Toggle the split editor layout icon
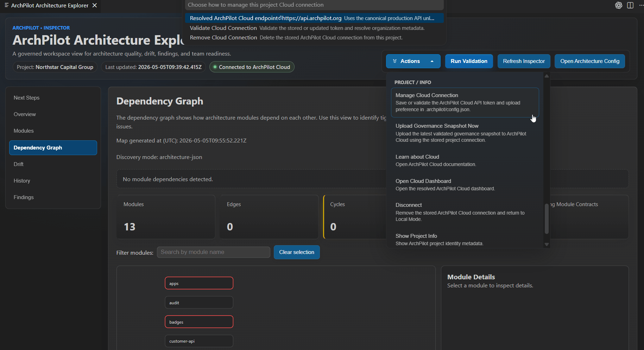Screen dimensions: 644x350 coord(630,5)
